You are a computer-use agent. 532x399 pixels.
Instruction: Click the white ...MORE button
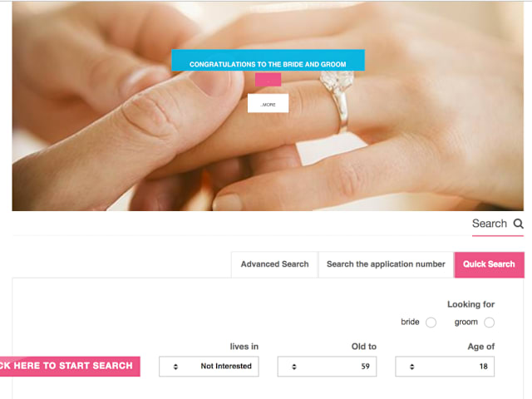coord(268,103)
